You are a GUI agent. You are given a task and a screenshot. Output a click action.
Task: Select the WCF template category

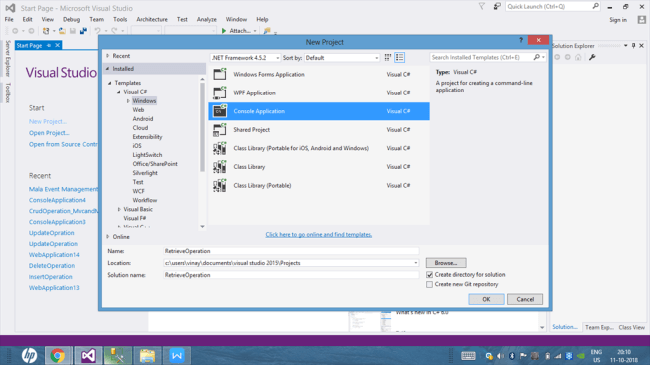click(x=138, y=191)
